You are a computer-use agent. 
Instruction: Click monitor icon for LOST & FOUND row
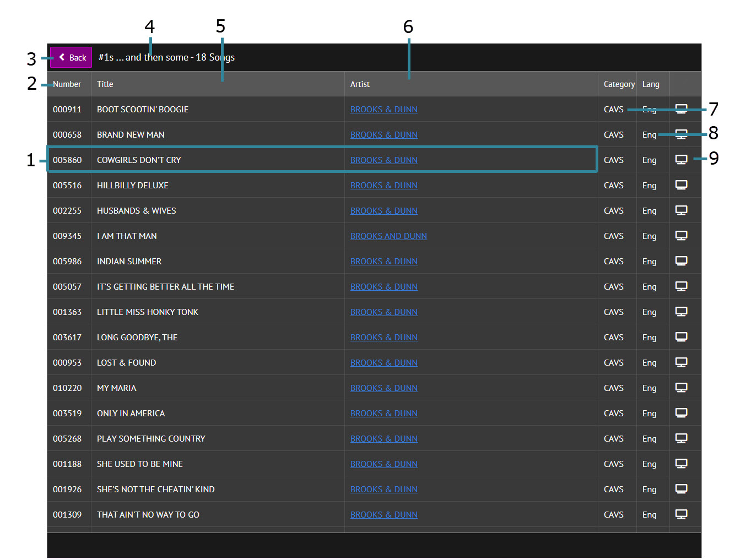tap(681, 362)
